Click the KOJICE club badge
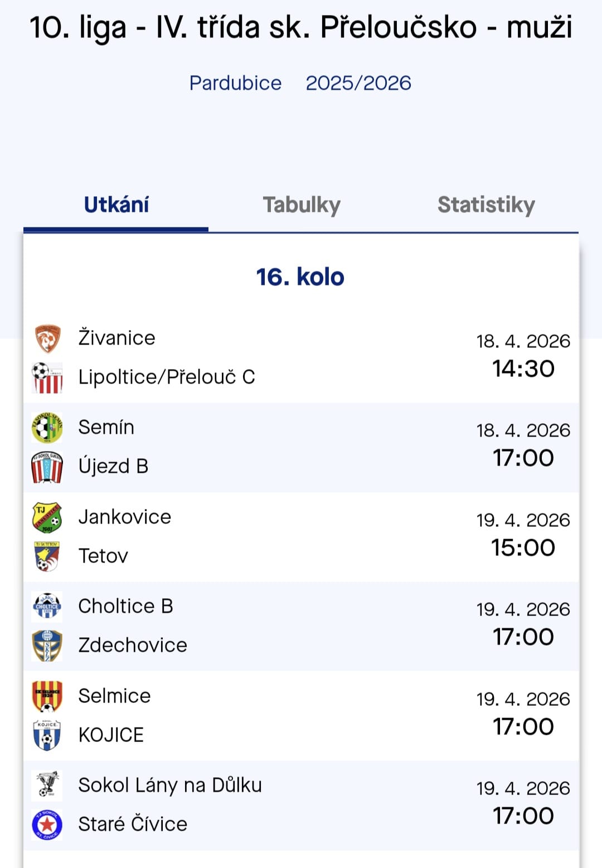 47,735
